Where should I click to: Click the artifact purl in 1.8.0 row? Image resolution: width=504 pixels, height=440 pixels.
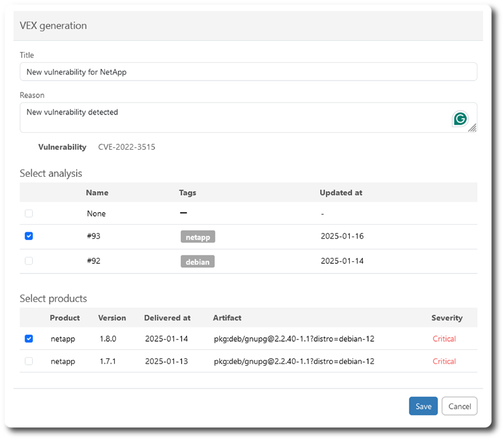(x=294, y=339)
